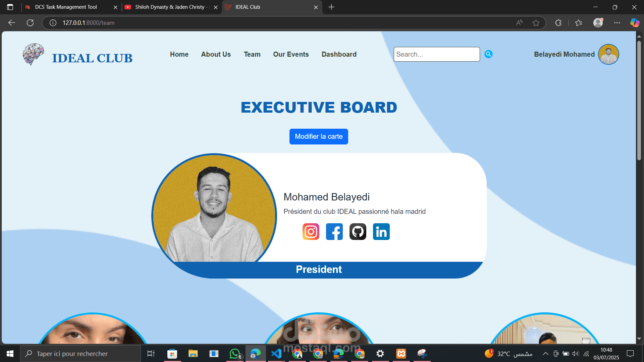Toggle the Read aloud icon
Viewport: 644px width, 362px height.
click(x=519, y=23)
